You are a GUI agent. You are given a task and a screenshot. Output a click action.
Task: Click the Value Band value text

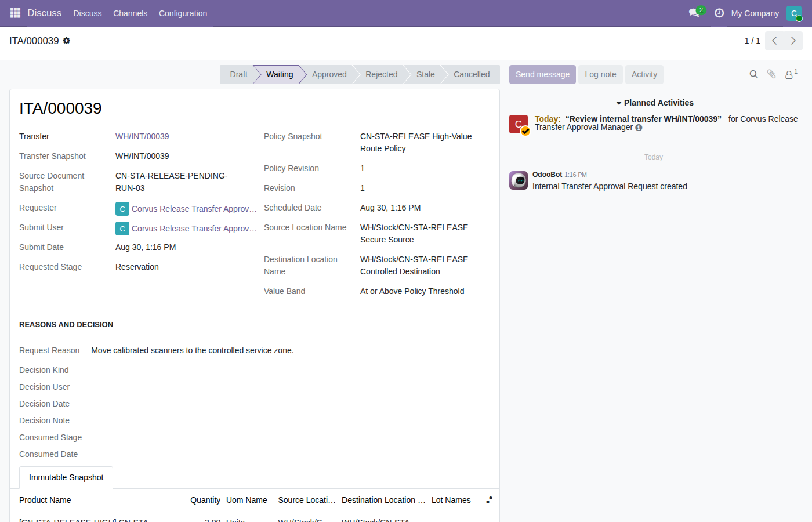[412, 291]
